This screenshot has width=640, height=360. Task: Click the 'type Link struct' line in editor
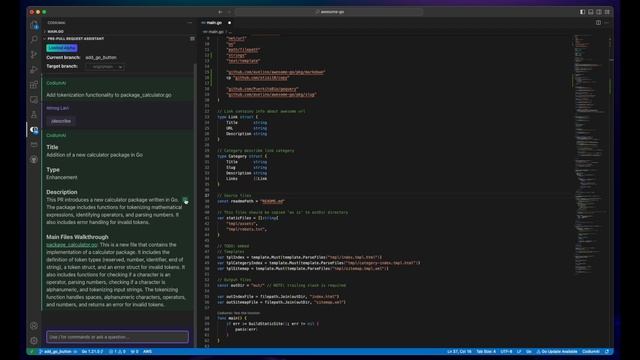tap(237, 117)
